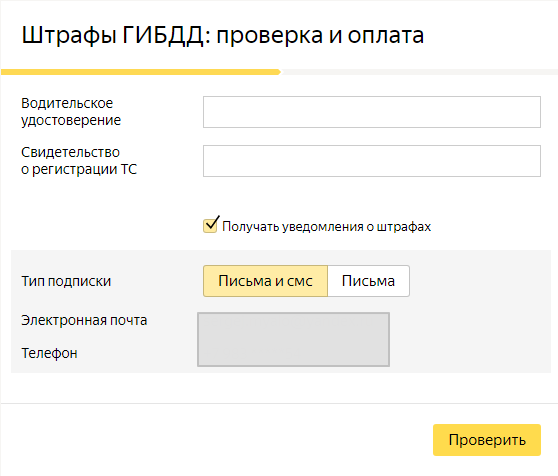
Task: Click the yellow filled progress bar
Action: tap(141, 72)
